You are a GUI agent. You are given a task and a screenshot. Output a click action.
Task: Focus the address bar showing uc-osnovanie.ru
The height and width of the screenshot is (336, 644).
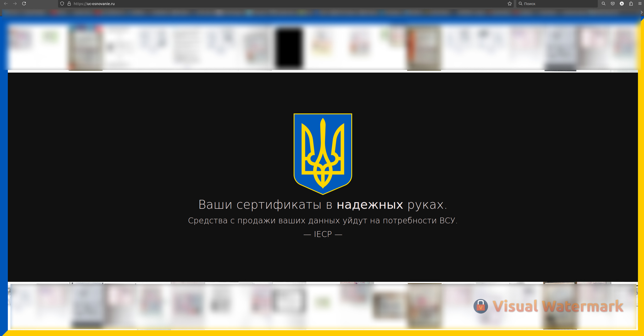(x=286, y=4)
